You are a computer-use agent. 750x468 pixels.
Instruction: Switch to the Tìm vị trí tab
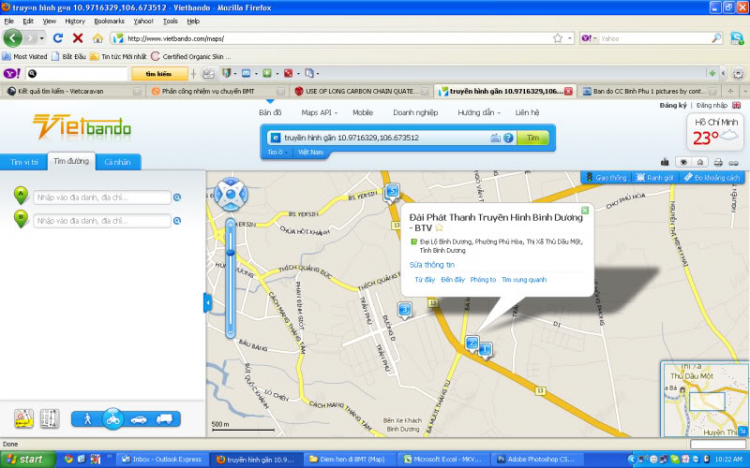[x=24, y=162]
